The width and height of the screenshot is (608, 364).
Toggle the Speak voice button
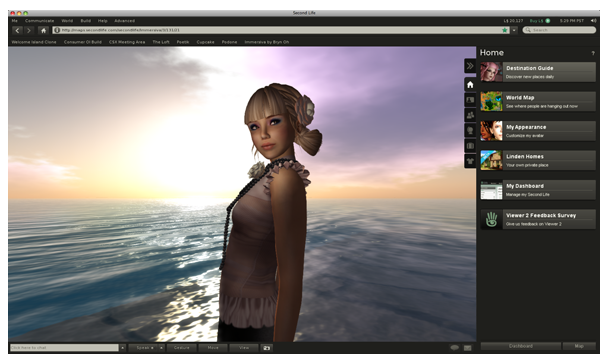click(143, 348)
